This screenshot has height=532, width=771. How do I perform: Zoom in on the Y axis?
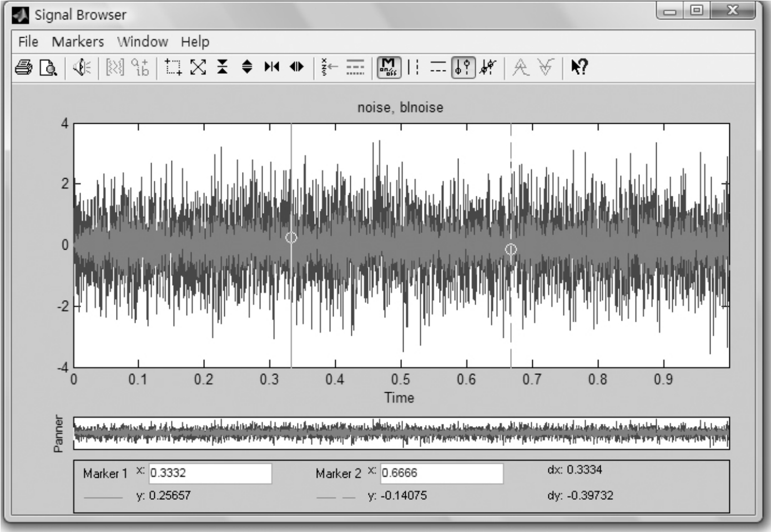[x=223, y=68]
